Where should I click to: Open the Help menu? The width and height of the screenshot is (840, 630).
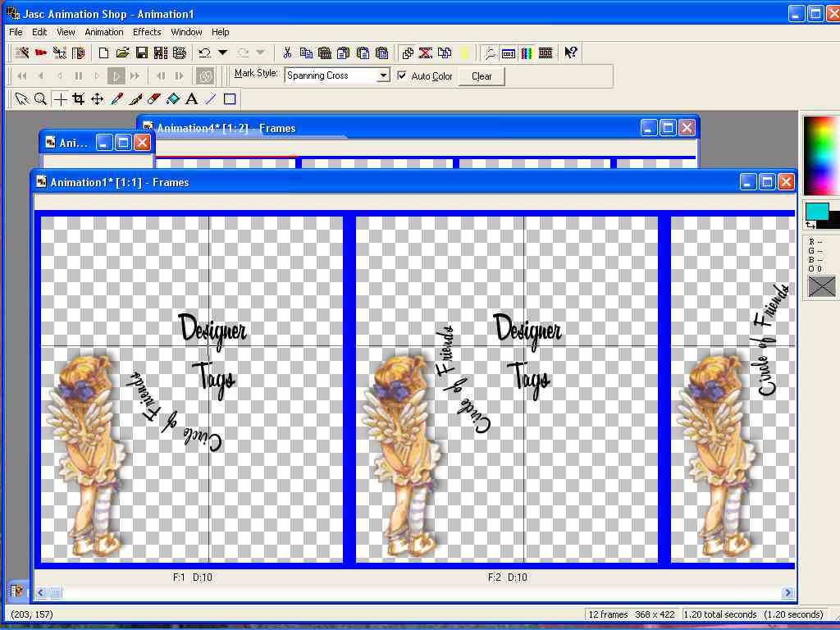coord(220,32)
